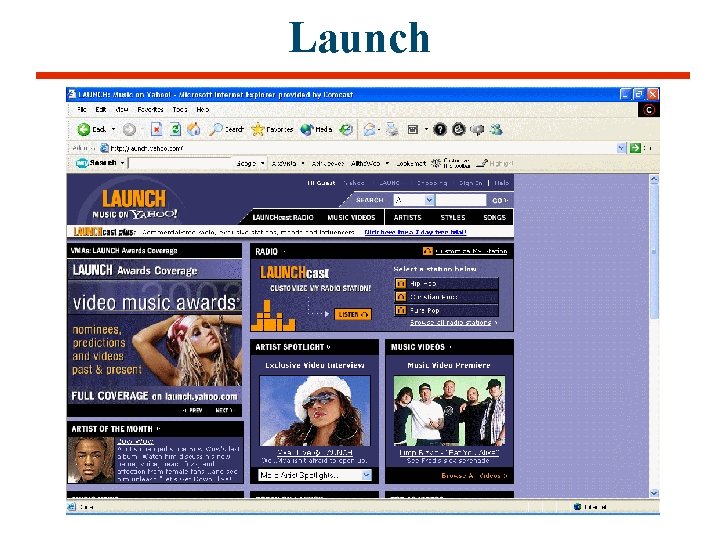Open the ARTISTS tab
Screen dimensions: 720x540
(x=407, y=217)
